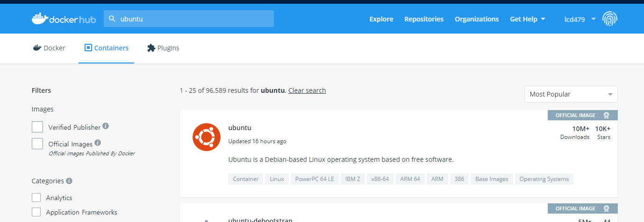The image size is (644, 222).
Task: Click the Linux tag chip
Action: pyautogui.click(x=277, y=179)
